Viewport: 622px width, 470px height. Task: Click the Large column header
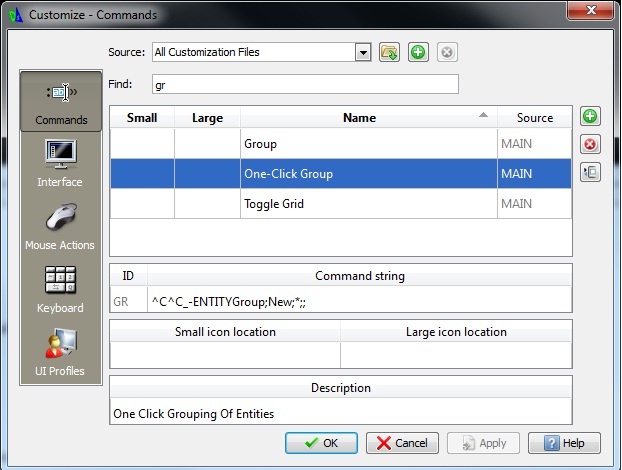[x=207, y=117]
